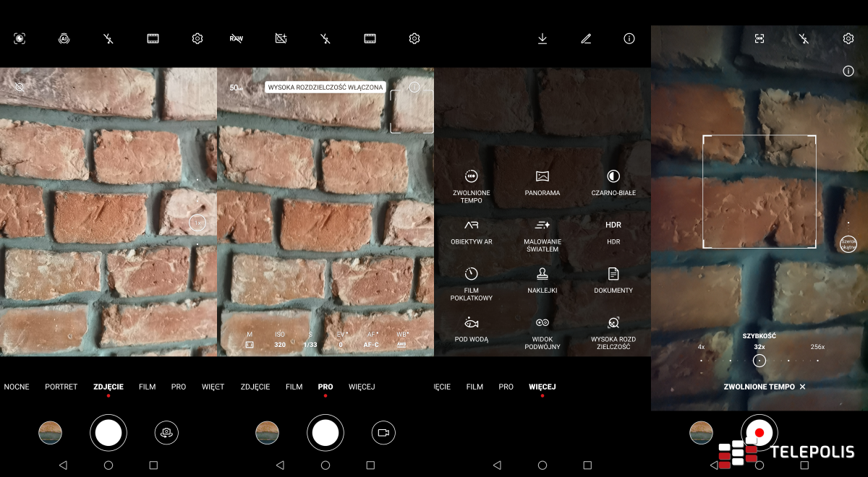Close the Zwolnione Tempo mode label
The width and height of the screenshot is (868, 477).
(802, 387)
